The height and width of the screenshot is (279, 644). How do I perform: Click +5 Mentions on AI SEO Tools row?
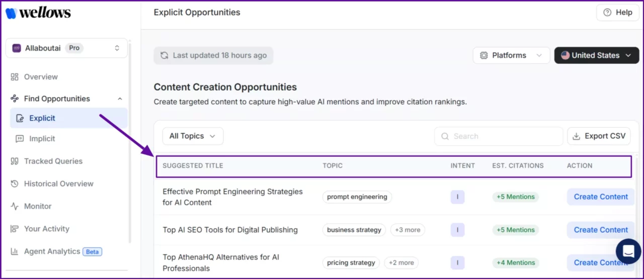[x=516, y=230]
